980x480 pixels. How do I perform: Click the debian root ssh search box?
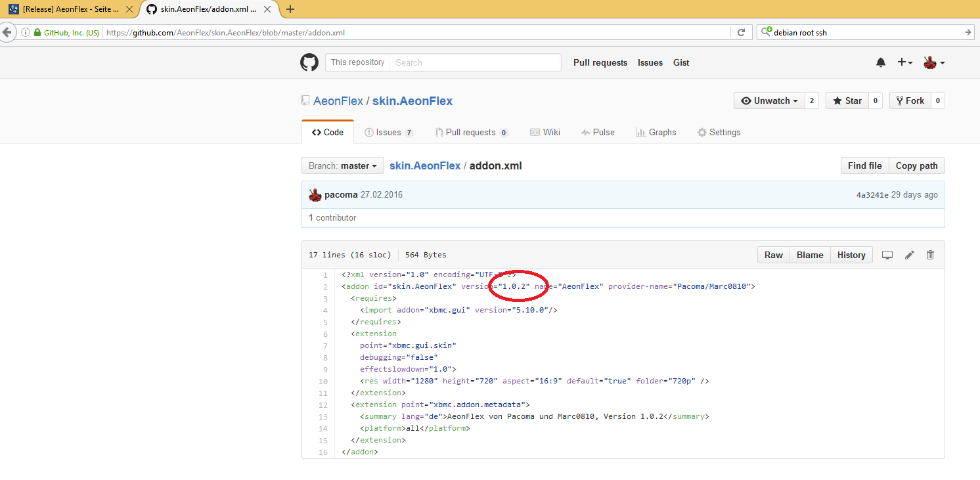click(867, 32)
